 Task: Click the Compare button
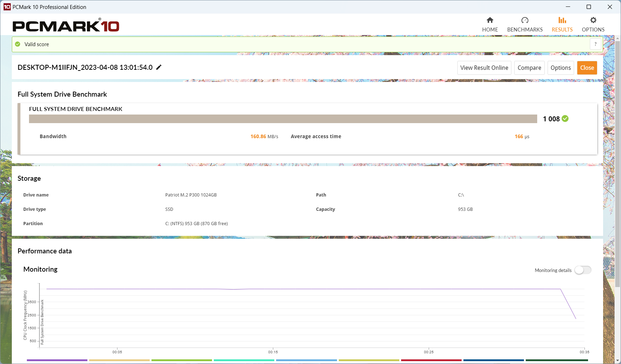coord(529,68)
